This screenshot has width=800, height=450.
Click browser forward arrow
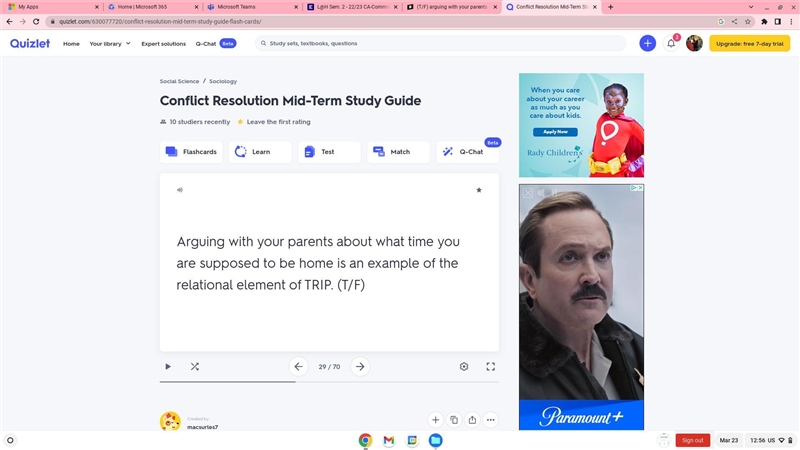pyautogui.click(x=22, y=21)
